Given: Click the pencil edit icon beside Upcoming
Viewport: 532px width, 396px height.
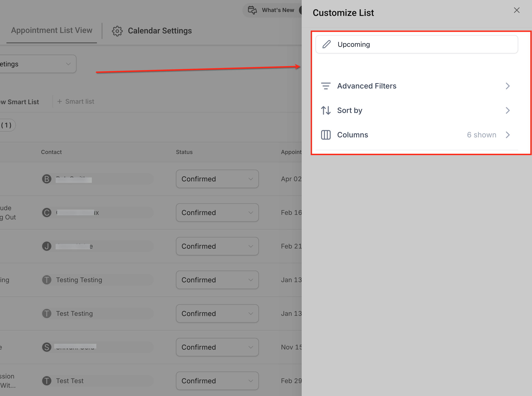Looking at the screenshot, I should point(327,44).
